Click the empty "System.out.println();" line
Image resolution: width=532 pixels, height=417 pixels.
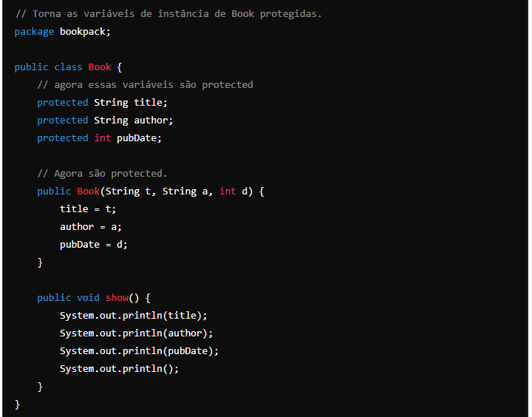click(119, 369)
